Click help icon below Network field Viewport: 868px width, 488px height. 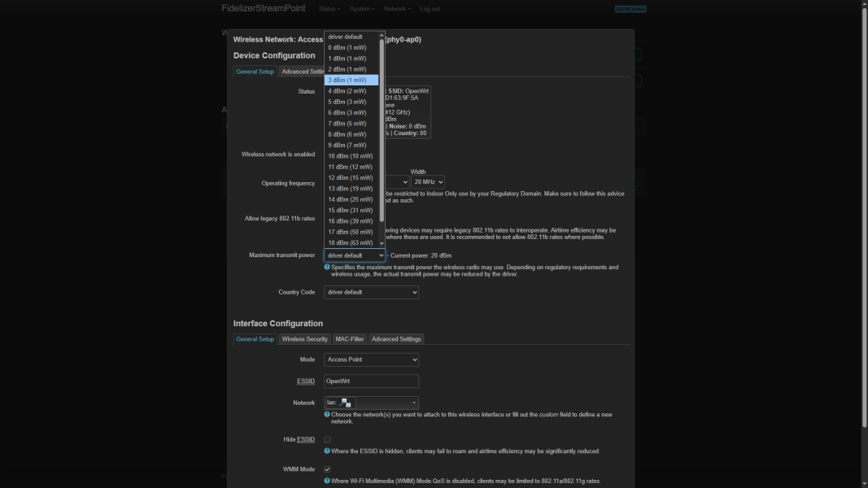pyautogui.click(x=327, y=415)
